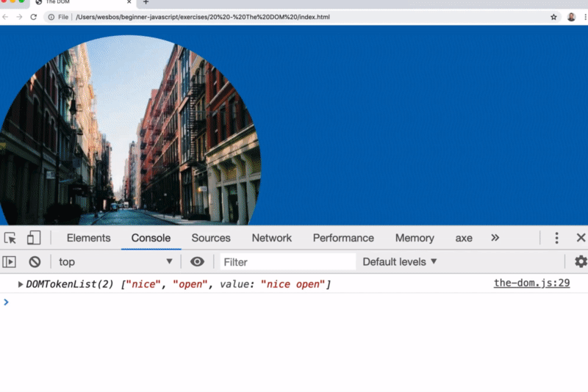This screenshot has height=392, width=588.
Task: Open the Default levels dropdown
Action: click(400, 261)
